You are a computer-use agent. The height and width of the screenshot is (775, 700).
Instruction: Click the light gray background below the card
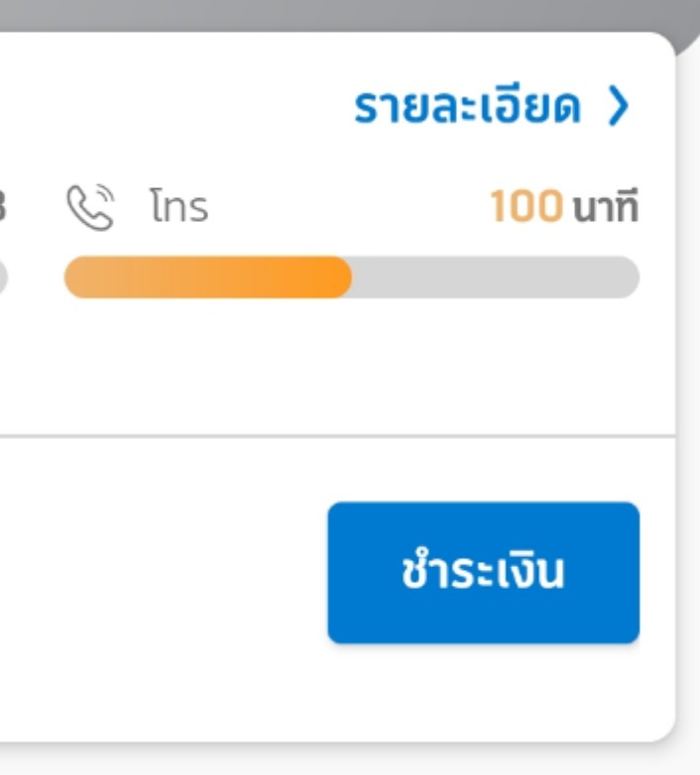tap(337, 760)
